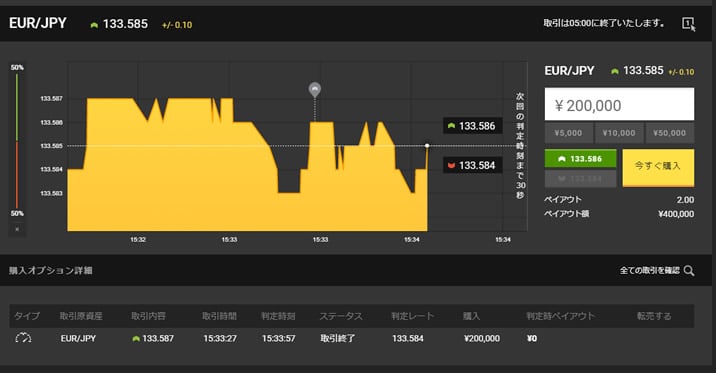This screenshot has width=716, height=373.
Task: Choose the ¥10,000 preset amount
Action: [x=619, y=133]
